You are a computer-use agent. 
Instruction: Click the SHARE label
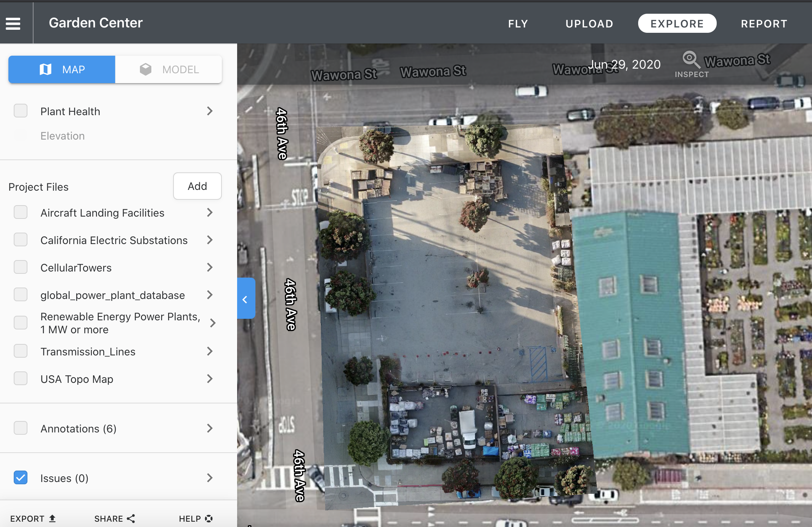click(109, 519)
